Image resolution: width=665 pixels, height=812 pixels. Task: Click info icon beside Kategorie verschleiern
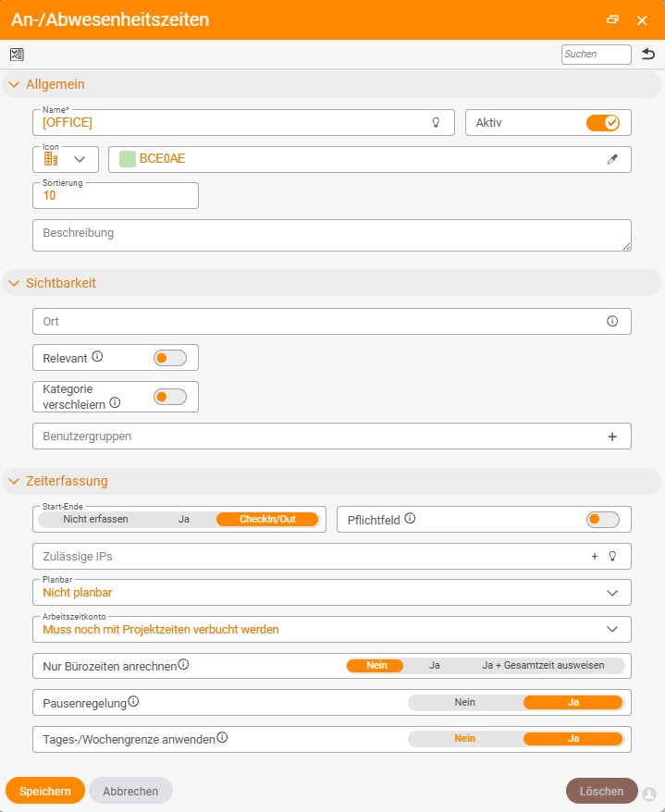(115, 402)
